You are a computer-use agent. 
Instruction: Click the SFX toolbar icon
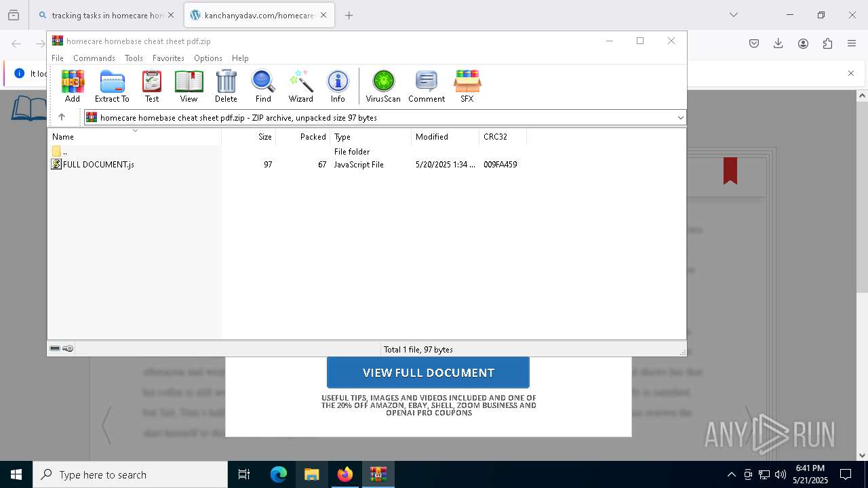(x=467, y=86)
